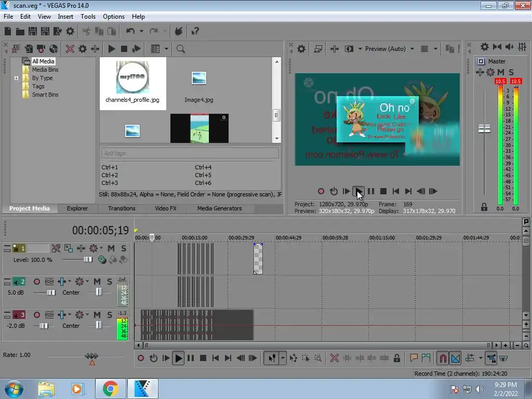Stop media preview in Project Media
The width and height of the screenshot is (532, 399).
click(x=124, y=49)
